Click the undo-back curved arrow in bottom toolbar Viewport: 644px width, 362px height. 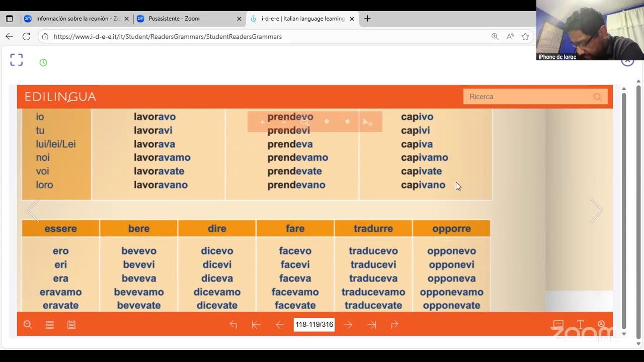(233, 325)
